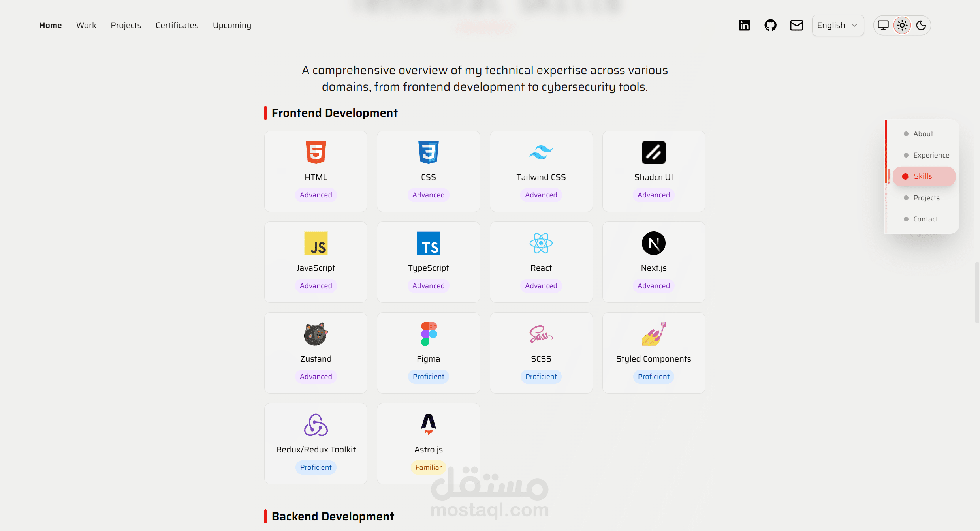The height and width of the screenshot is (531, 980).
Task: Go to the Upcoming page
Action: pos(232,25)
